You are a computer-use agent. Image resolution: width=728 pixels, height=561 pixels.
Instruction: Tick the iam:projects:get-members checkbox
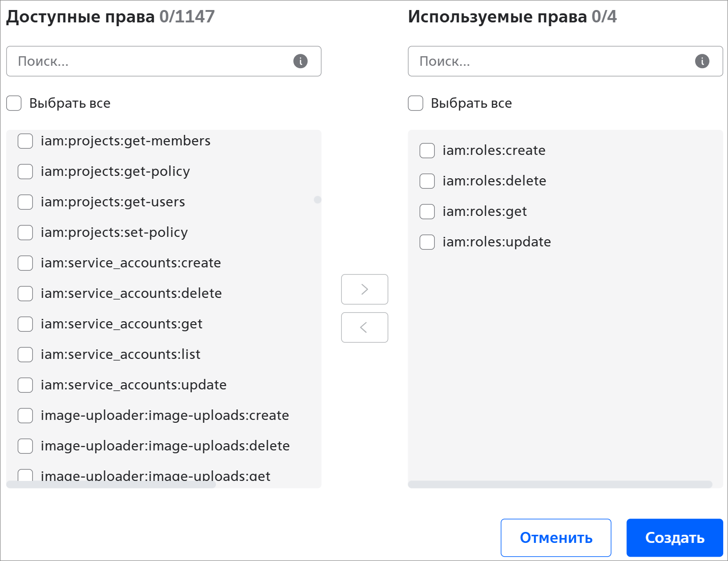[25, 141]
